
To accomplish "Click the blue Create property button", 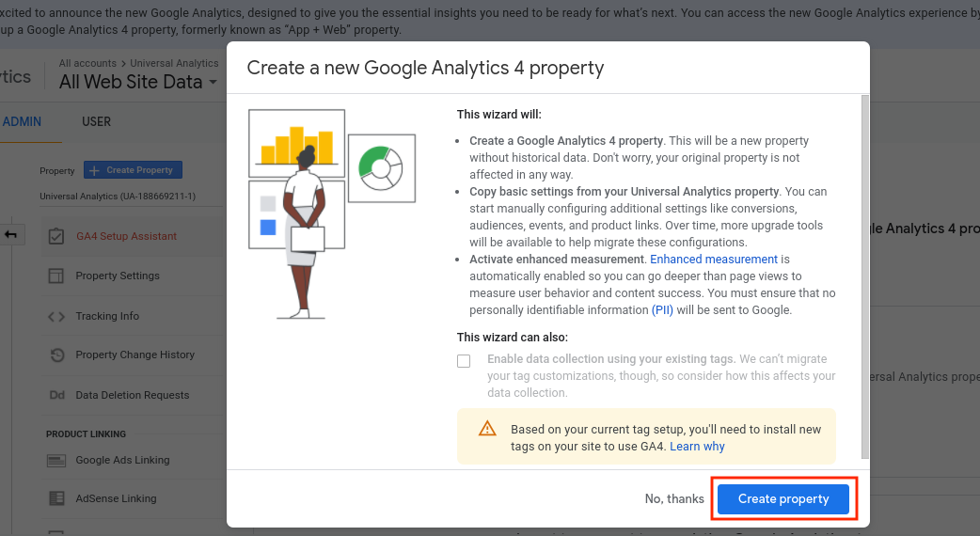I will (783, 498).
